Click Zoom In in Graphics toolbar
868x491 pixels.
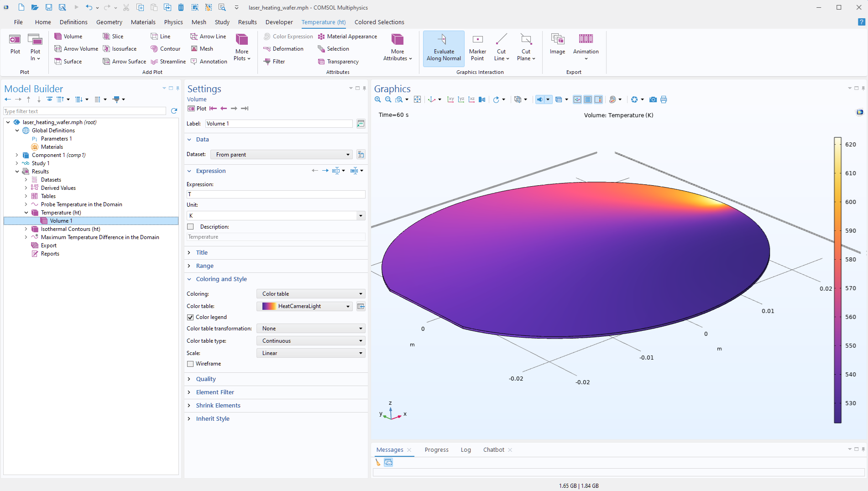[378, 99]
